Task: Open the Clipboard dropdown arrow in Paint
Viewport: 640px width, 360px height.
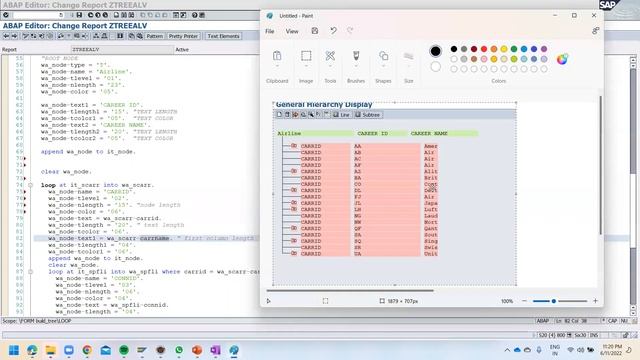Action: click(x=277, y=66)
